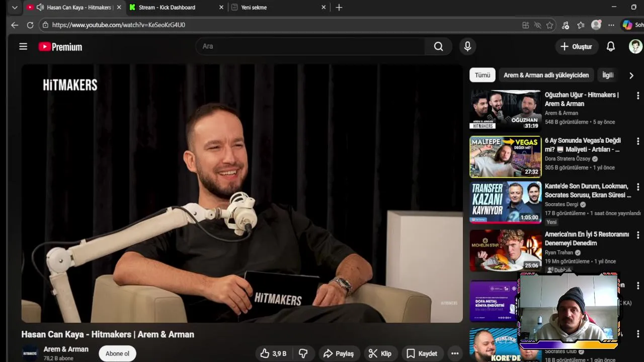Open the Maltepe Vegas video thumbnail

pyautogui.click(x=506, y=156)
